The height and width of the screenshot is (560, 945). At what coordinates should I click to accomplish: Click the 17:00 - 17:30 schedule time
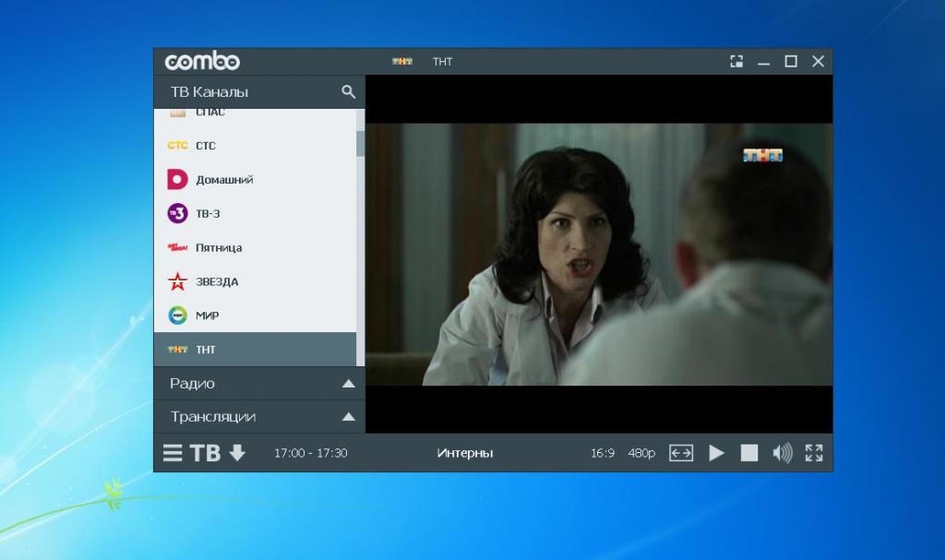pyautogui.click(x=310, y=453)
